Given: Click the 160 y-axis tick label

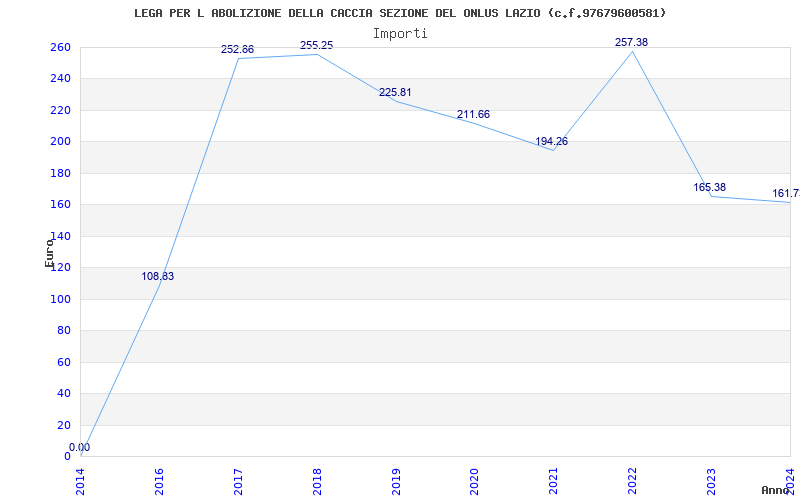Looking at the screenshot, I should tap(60, 205).
